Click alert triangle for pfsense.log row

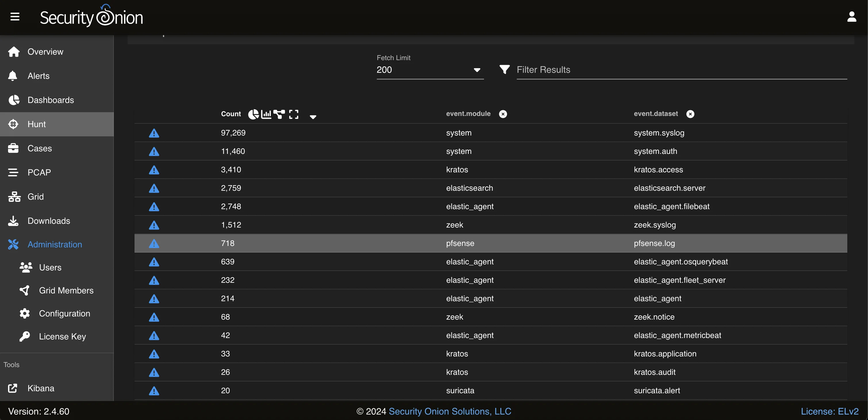pyautogui.click(x=154, y=243)
